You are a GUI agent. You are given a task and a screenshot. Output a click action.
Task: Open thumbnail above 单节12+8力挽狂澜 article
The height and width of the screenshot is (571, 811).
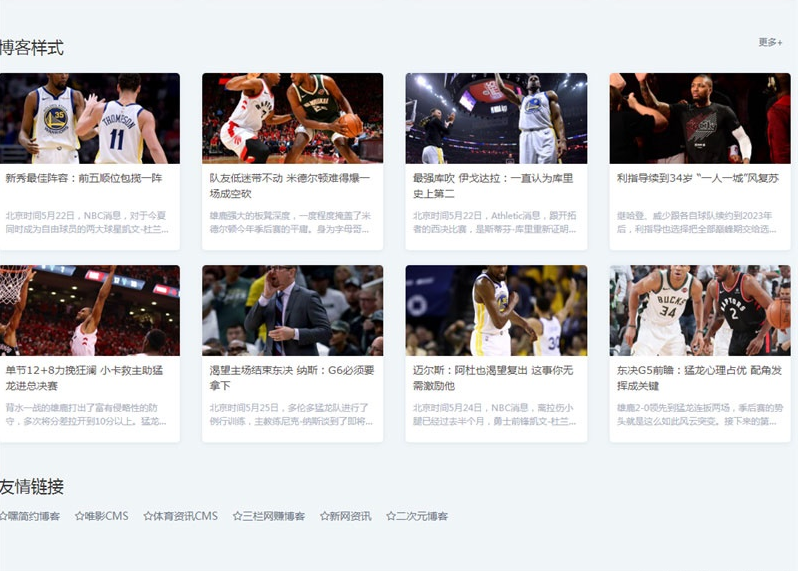pyautogui.click(x=90, y=310)
